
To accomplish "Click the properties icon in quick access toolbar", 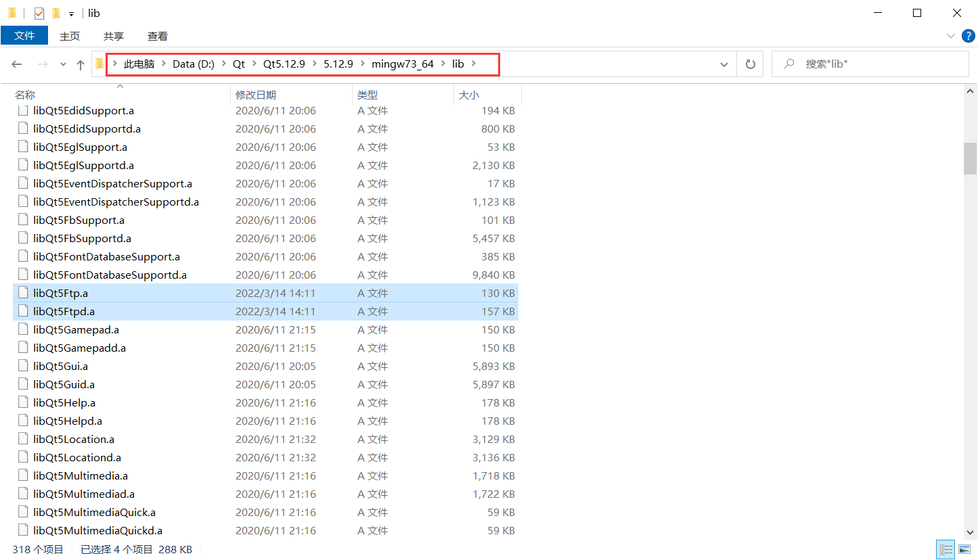I will point(39,13).
